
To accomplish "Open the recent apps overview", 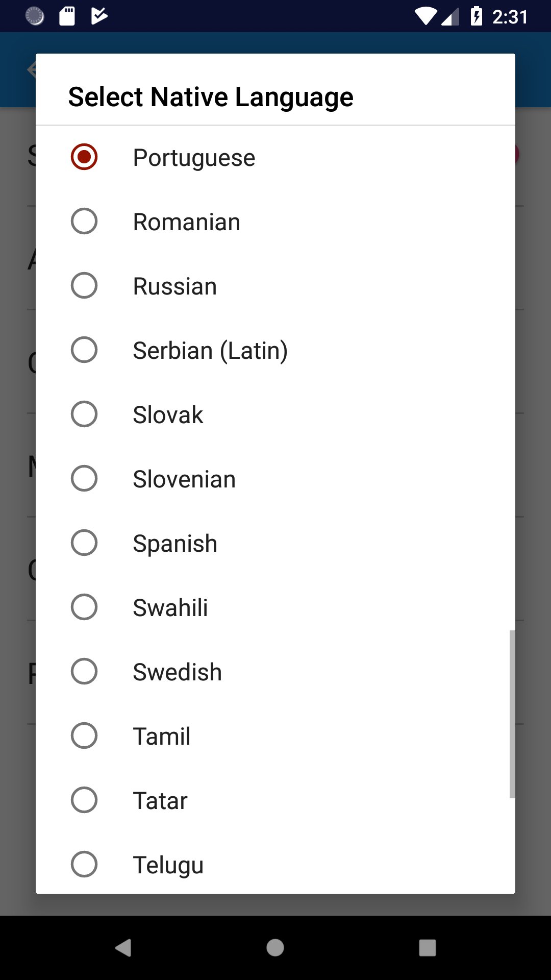I will [x=427, y=948].
